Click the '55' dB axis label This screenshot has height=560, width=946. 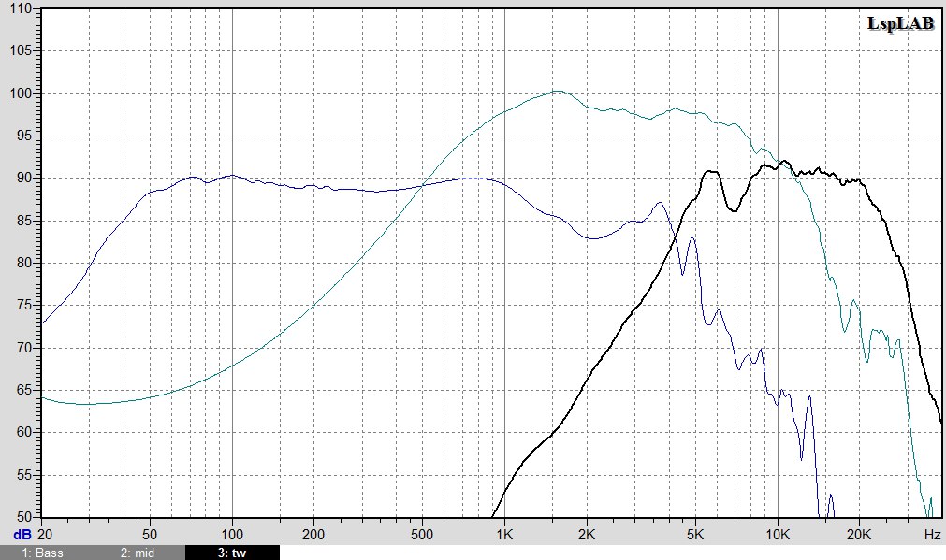click(24, 475)
